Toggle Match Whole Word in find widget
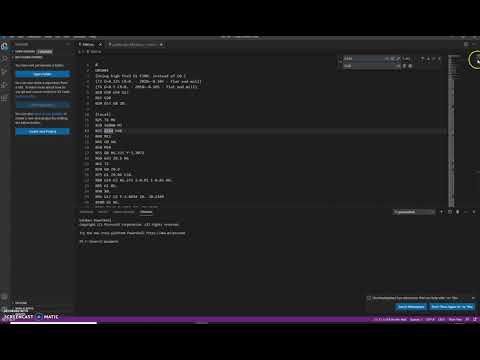Image resolution: width=480 pixels, height=360 pixels. [x=392, y=59]
